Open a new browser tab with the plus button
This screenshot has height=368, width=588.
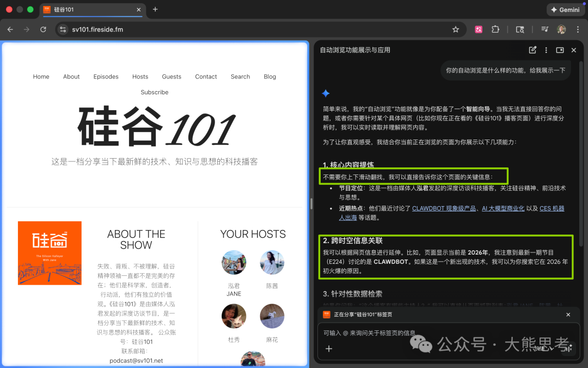tap(156, 9)
